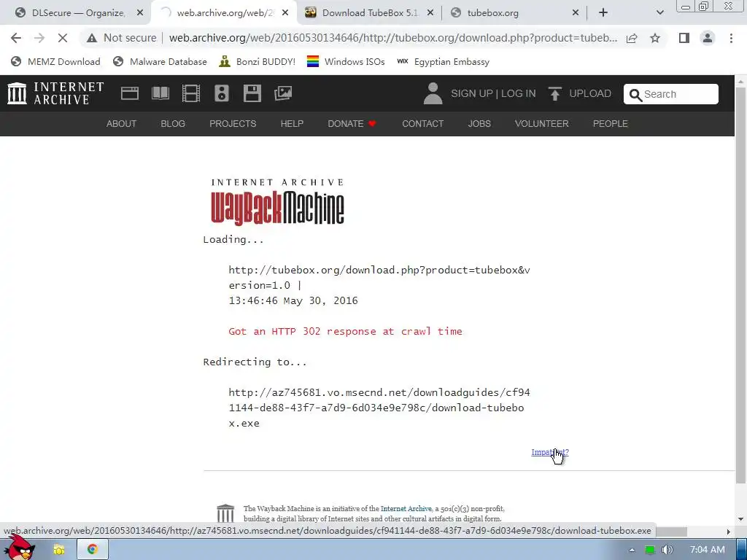Click the Internet Archive footer link
Image resolution: width=747 pixels, height=560 pixels.
406,508
